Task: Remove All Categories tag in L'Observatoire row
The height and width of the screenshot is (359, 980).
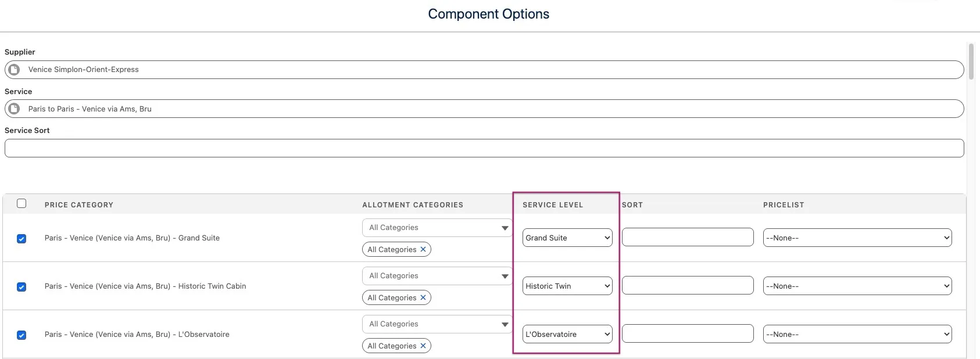Action: click(423, 346)
